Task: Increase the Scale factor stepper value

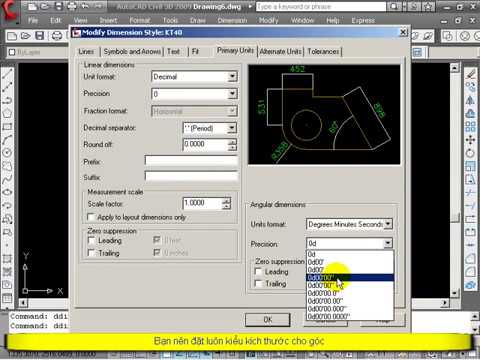Action: point(226,200)
